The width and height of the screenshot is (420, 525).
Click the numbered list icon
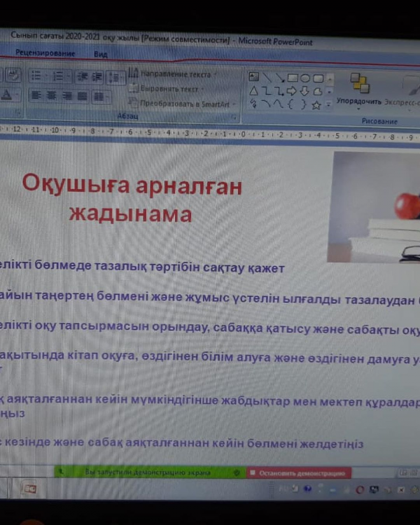click(x=59, y=76)
